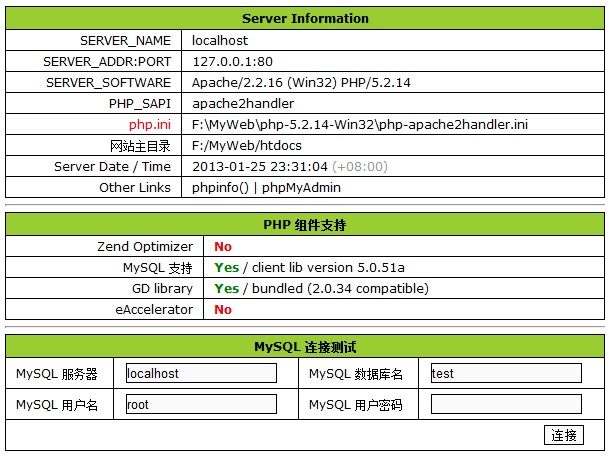609x456 pixels.
Task: Click the red php.ini link
Action: tap(150, 125)
